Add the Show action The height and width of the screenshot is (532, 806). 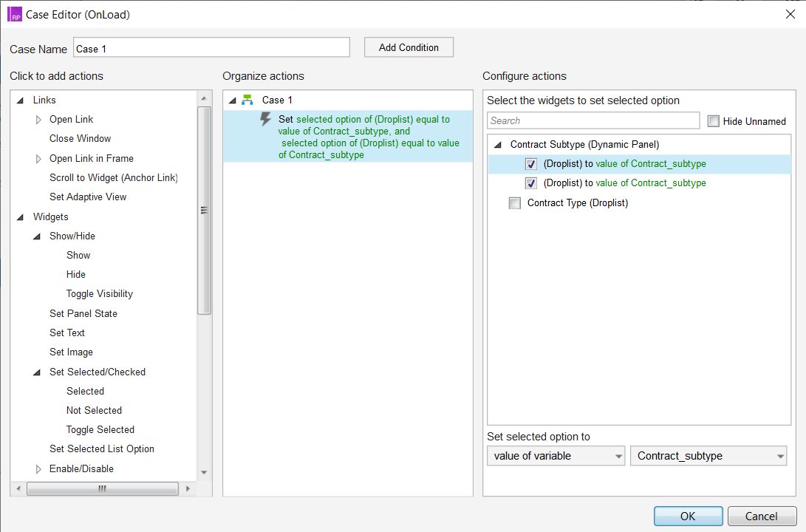78,255
